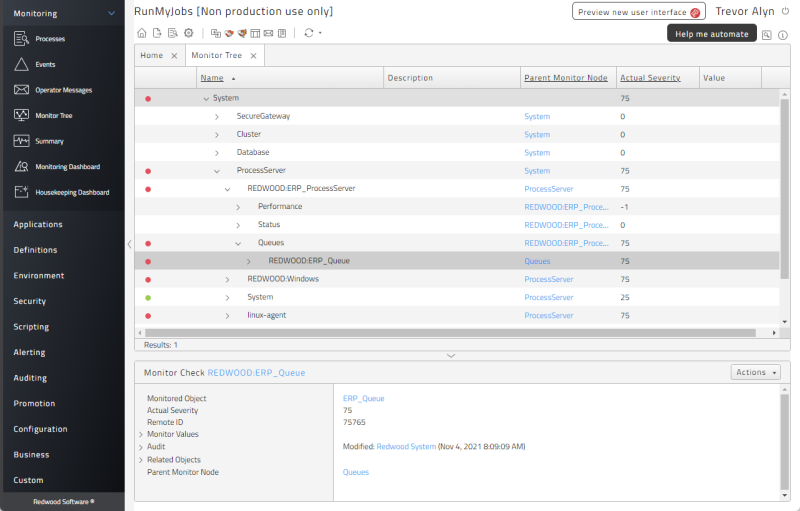Viewport: 800px width, 511px height.
Task: Select the Monitor Tree tab
Action: (216, 55)
